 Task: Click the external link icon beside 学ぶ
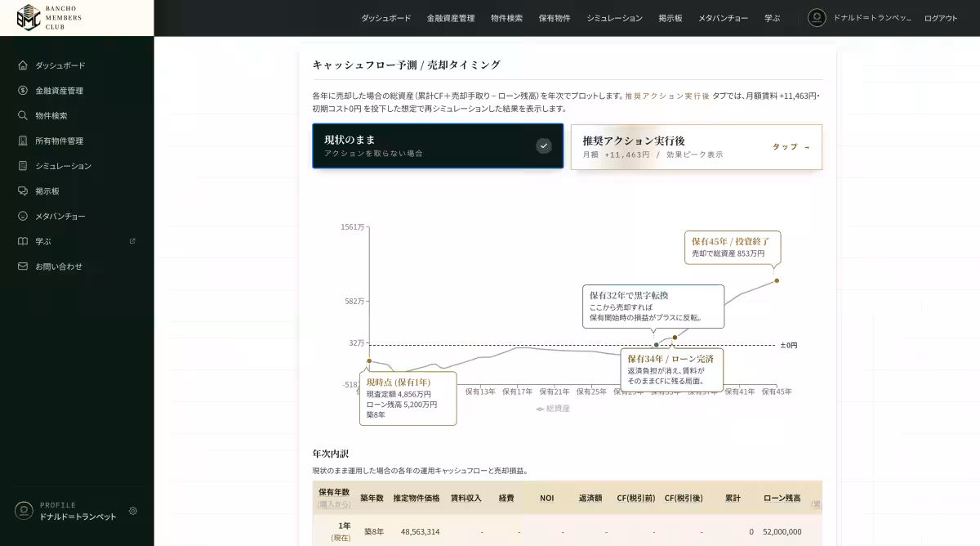tap(132, 241)
